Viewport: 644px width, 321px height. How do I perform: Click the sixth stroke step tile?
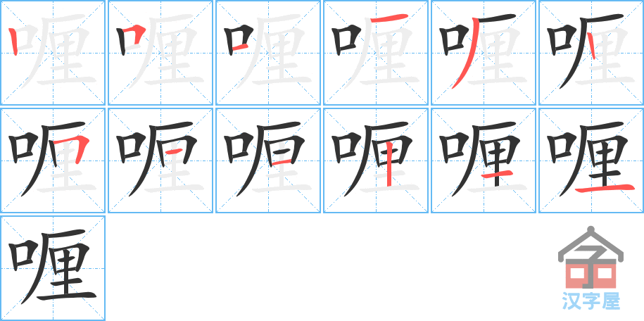click(591, 53)
